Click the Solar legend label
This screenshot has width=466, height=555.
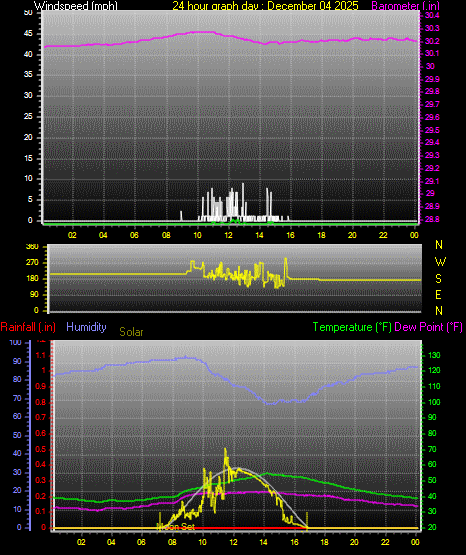pos(131,332)
